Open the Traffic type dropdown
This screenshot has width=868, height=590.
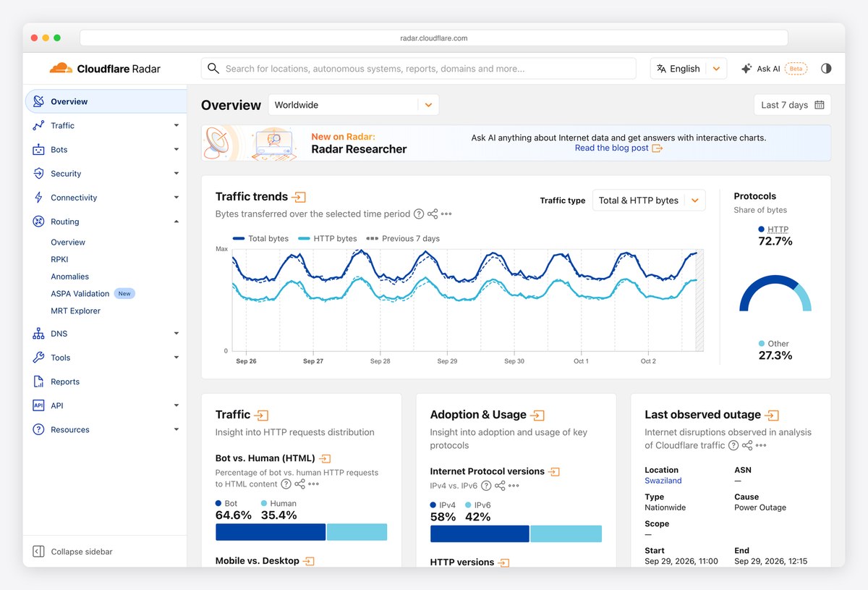pyautogui.click(x=649, y=201)
